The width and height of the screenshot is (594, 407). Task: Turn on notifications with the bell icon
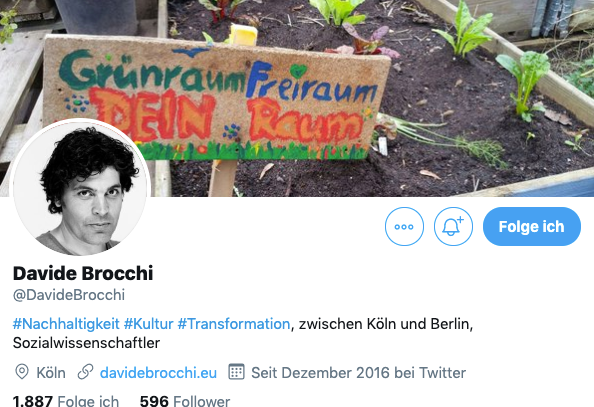click(x=453, y=227)
